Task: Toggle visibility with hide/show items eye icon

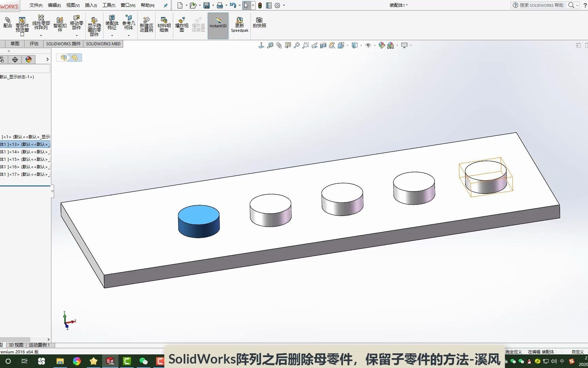Action: [x=368, y=45]
